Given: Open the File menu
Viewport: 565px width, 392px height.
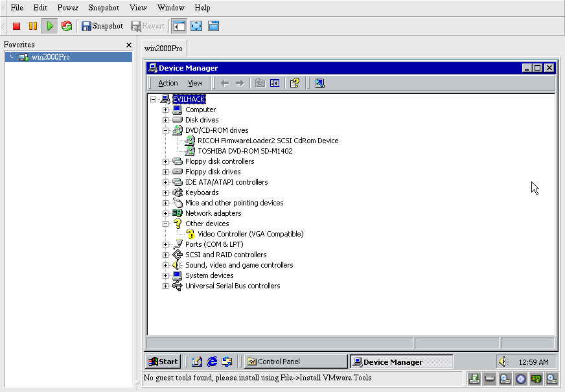Looking at the screenshot, I should click(x=17, y=8).
